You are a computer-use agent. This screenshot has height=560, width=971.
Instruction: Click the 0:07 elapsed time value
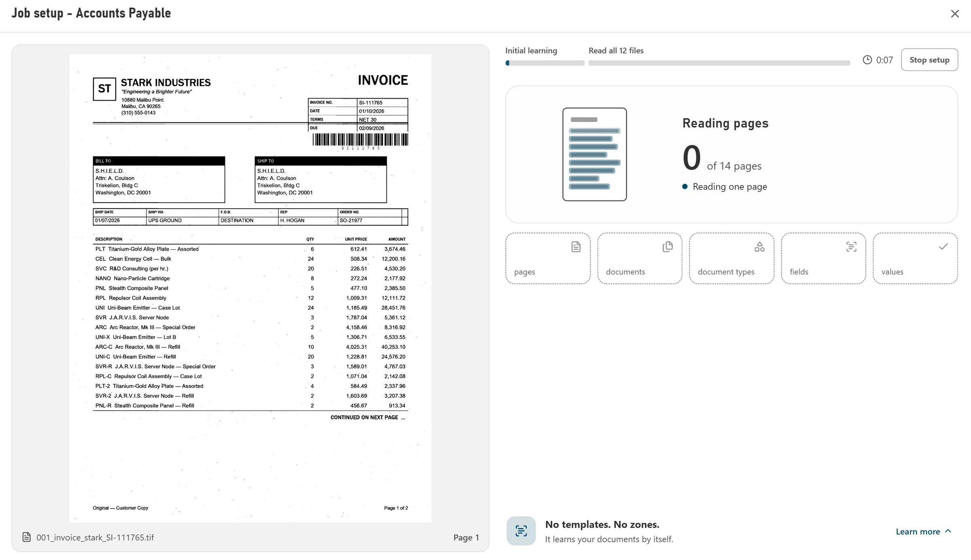(884, 60)
